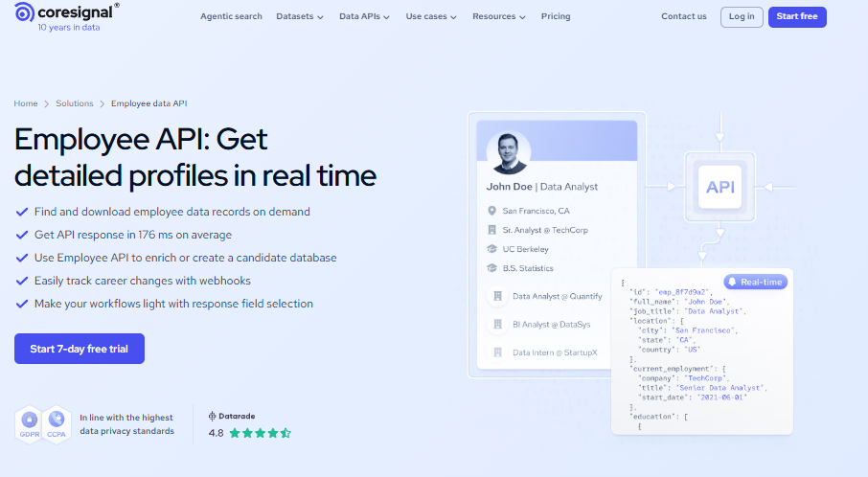Expand the Datasets dropdown menu
The width and height of the screenshot is (868, 477).
pyautogui.click(x=300, y=16)
